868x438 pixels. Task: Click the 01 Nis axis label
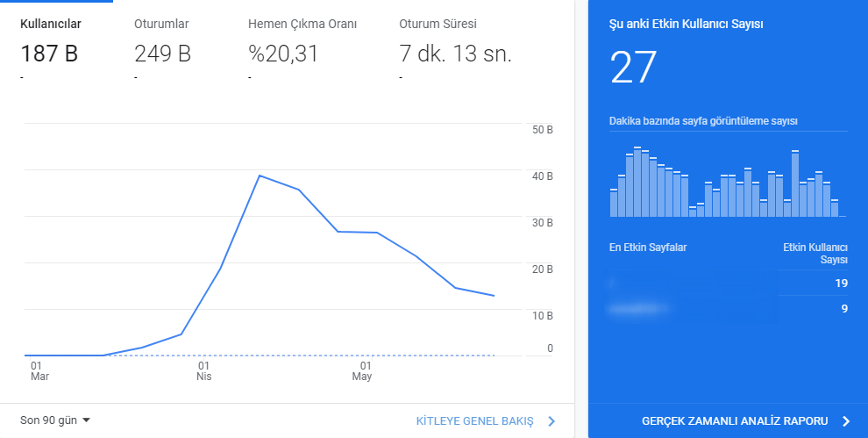point(203,371)
